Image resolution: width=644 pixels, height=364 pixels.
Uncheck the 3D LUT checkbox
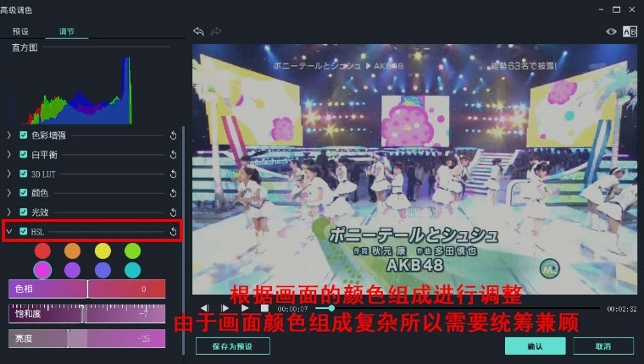[x=24, y=174]
